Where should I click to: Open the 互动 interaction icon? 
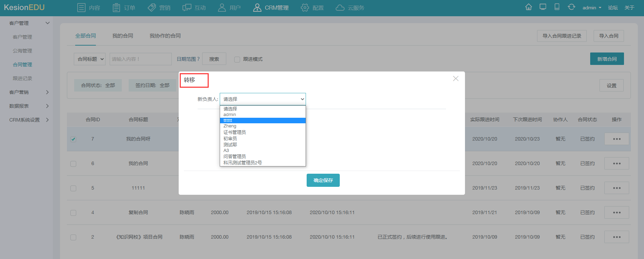(x=187, y=8)
